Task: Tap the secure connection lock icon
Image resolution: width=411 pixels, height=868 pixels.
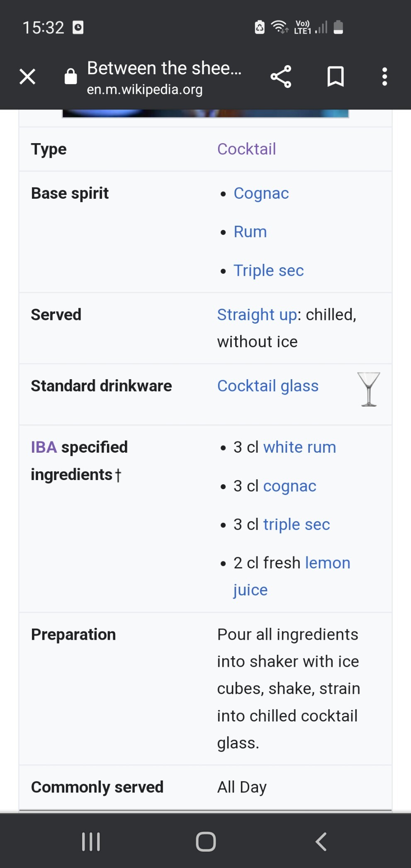Action: click(71, 77)
